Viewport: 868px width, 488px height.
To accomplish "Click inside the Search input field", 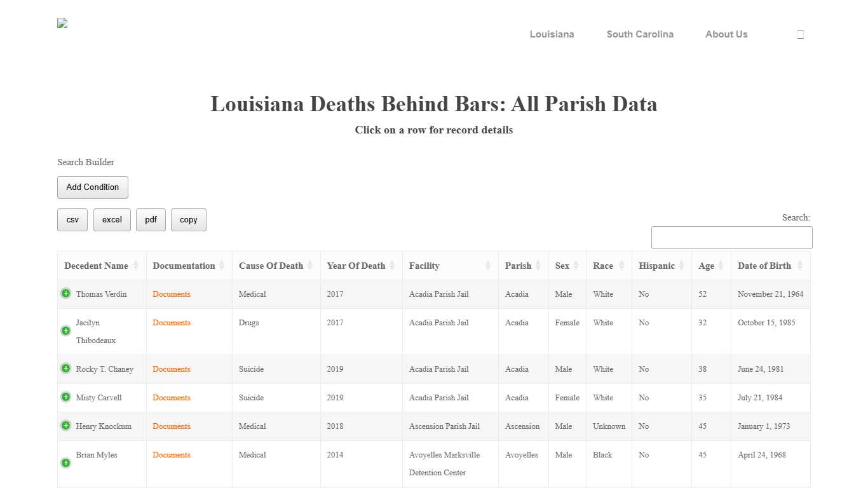I will [x=731, y=237].
